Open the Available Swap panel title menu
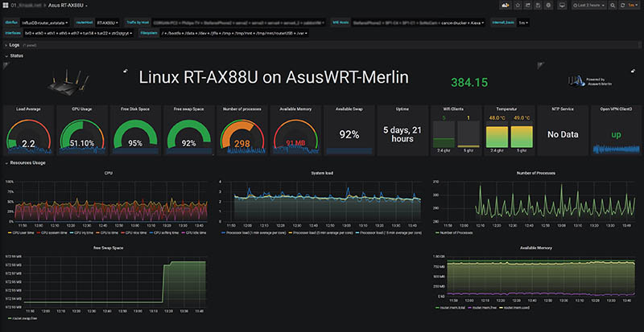The image size is (644, 332). 349,109
